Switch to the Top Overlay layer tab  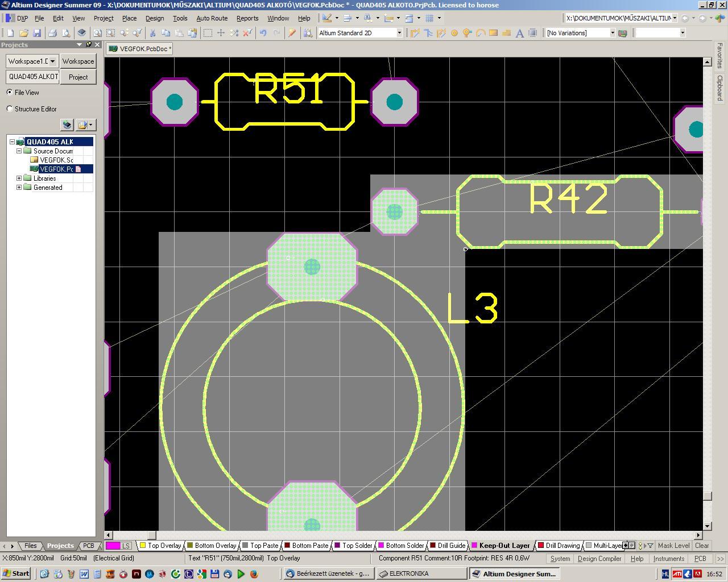(x=160, y=546)
